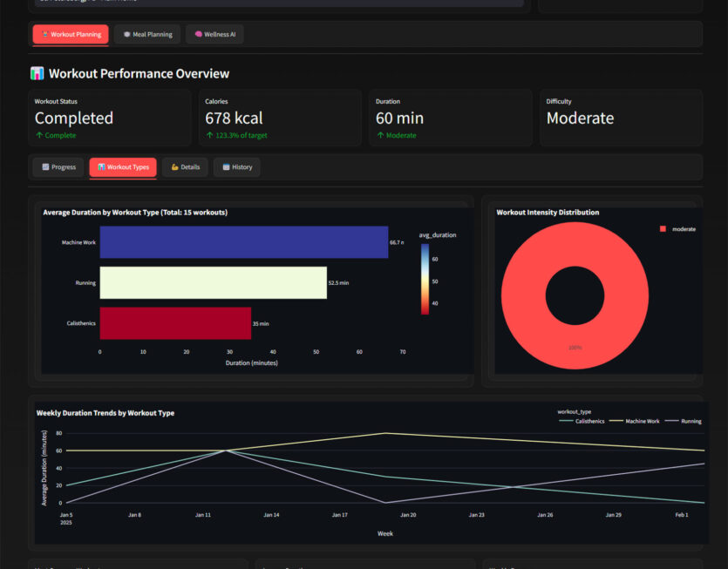
Task: Show the History sub-tab
Action: coord(236,167)
